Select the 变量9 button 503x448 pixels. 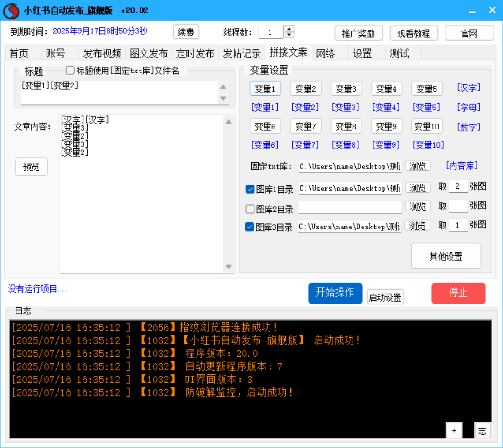tap(386, 126)
